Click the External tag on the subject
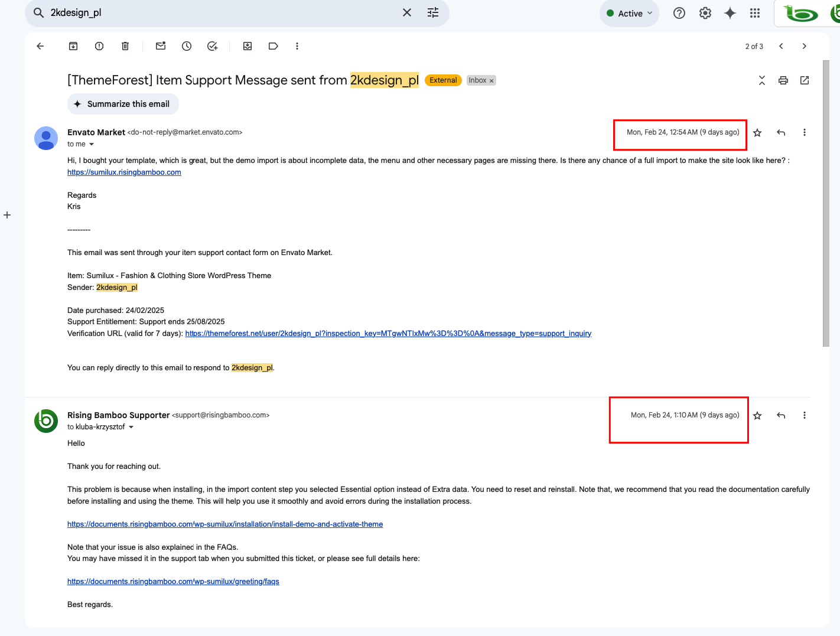 click(443, 80)
